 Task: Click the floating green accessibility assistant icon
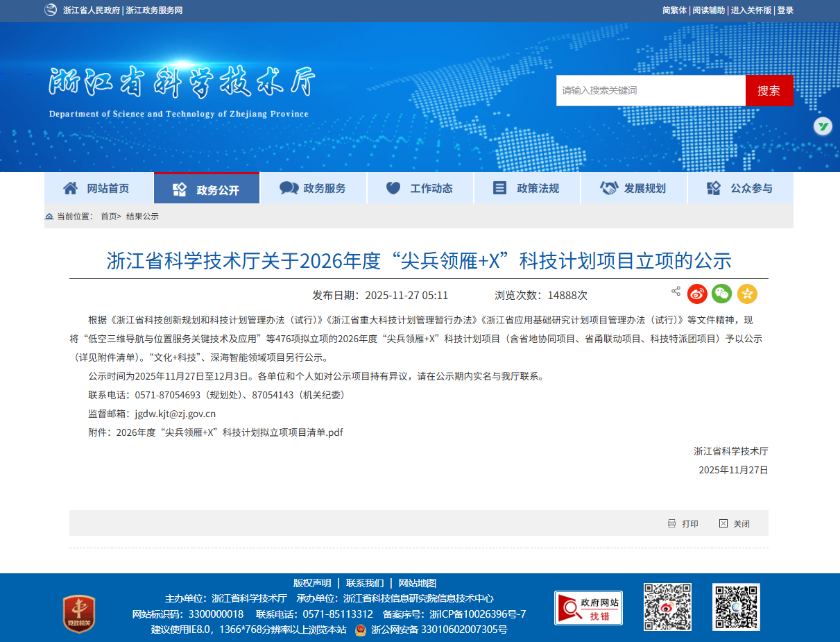pos(823,126)
